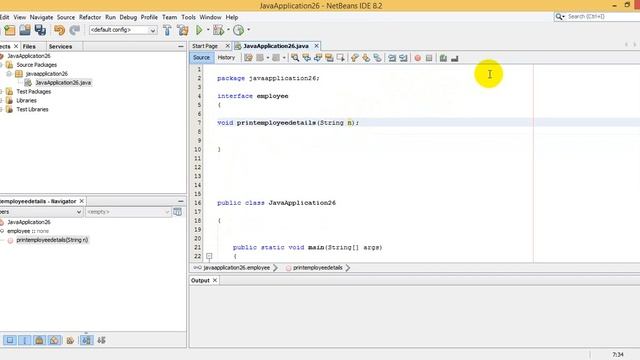The image size is (640, 360).
Task: Click Find Next Occurrence editor icon
Action: click(318, 58)
